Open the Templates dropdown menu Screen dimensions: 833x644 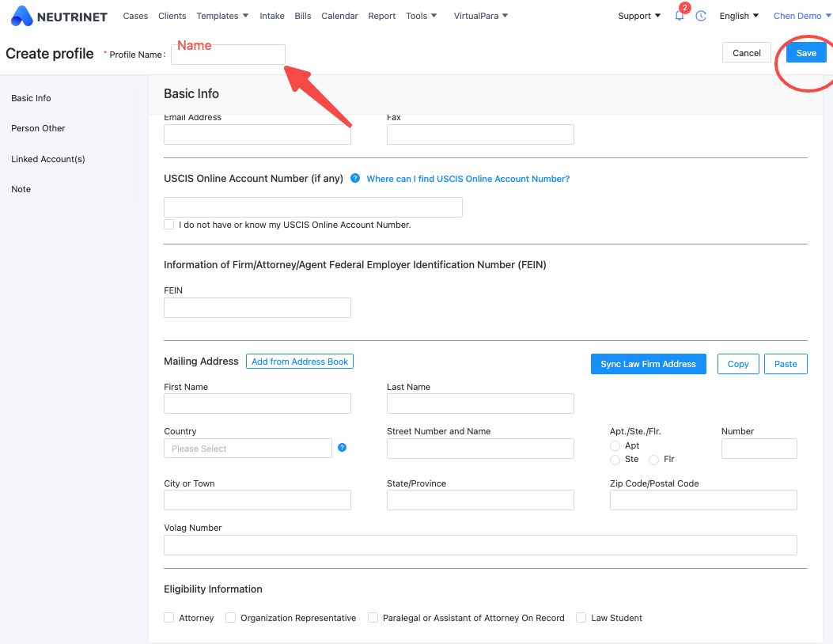222,16
